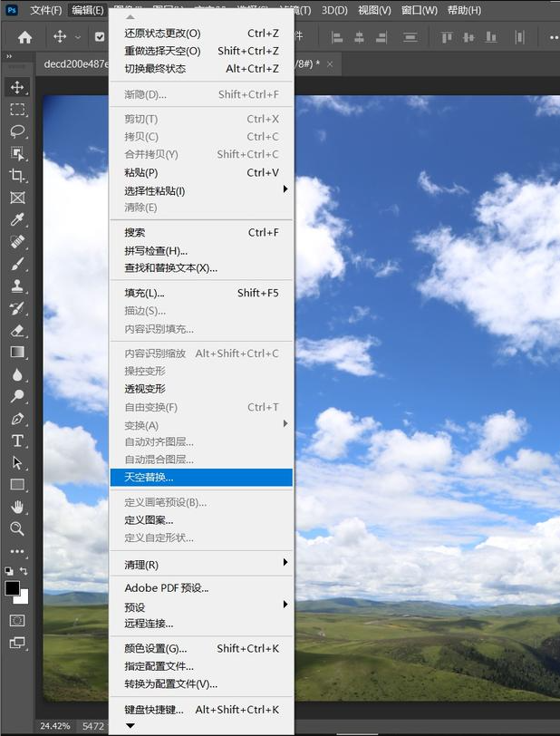Select the Pen tool

[17, 419]
